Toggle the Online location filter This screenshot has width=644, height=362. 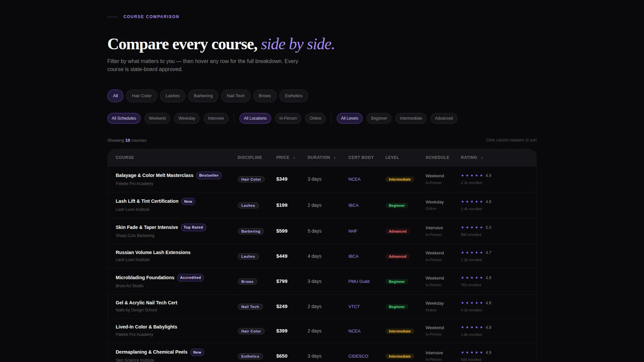coord(315,118)
